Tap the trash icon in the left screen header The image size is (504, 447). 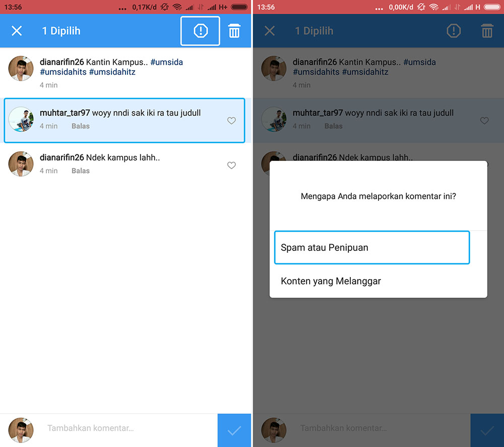point(234,31)
